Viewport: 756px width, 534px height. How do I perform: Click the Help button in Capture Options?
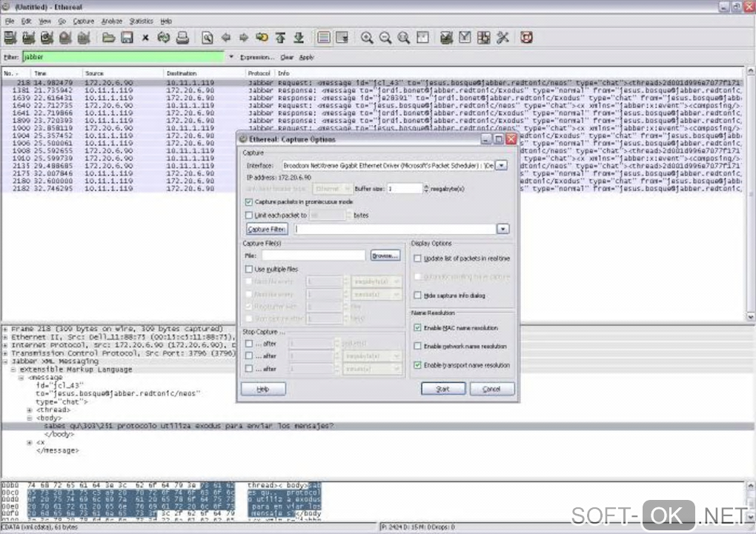pos(263,388)
